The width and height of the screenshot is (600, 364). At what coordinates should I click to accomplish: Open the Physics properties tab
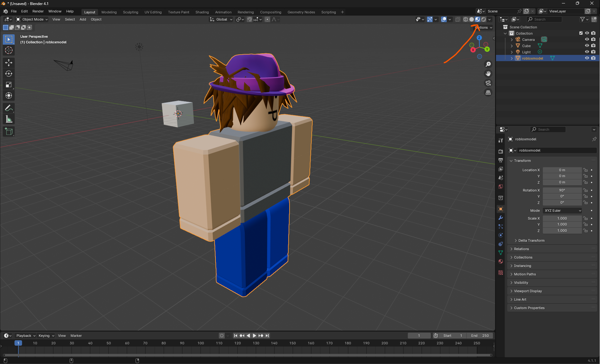(x=501, y=235)
